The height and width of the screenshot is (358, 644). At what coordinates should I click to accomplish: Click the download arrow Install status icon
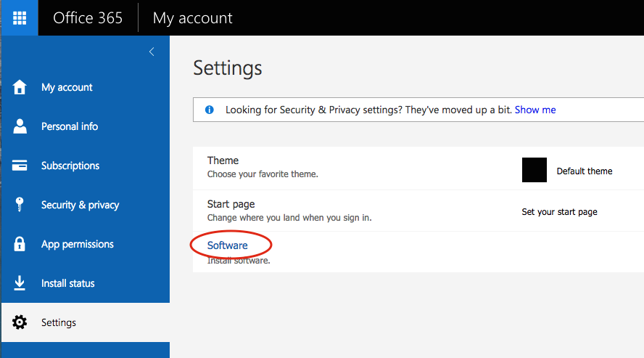(x=20, y=283)
